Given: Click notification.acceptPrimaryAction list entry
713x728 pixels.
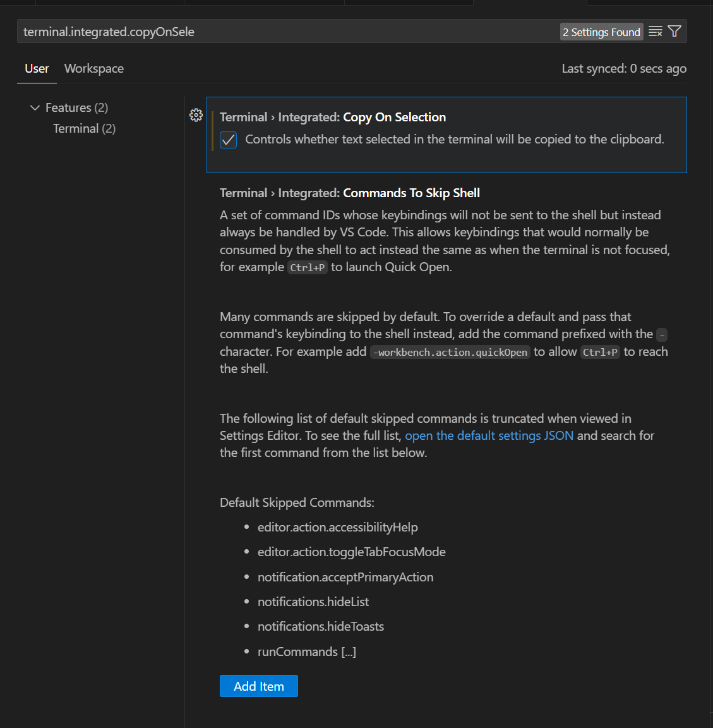Looking at the screenshot, I should [345, 577].
